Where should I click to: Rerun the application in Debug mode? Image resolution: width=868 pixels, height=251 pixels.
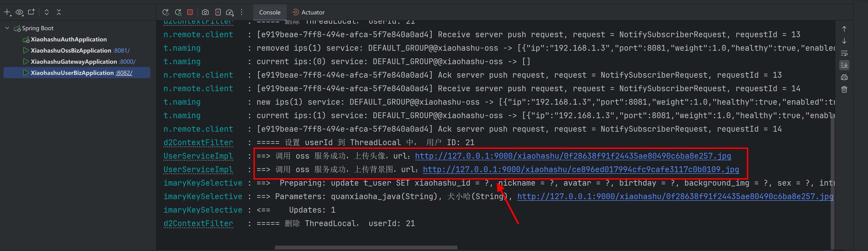tap(178, 13)
